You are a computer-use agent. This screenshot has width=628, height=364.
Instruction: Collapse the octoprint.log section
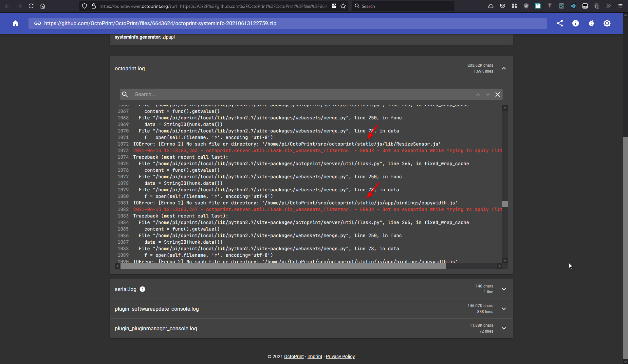point(504,68)
